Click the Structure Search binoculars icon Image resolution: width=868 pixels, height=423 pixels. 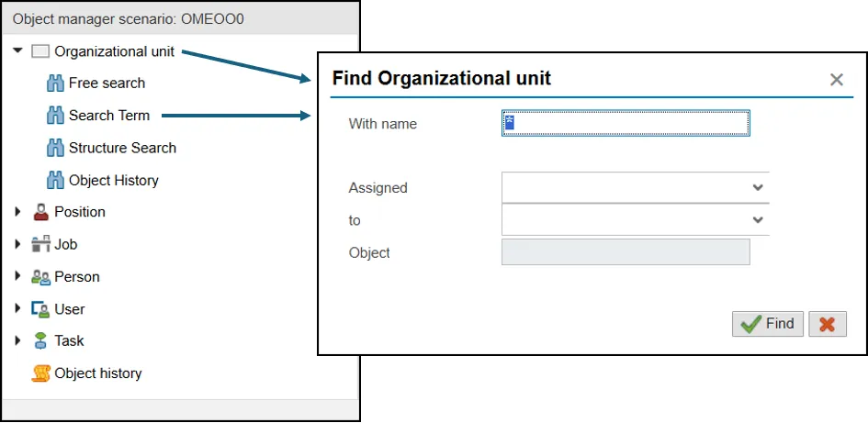tap(54, 148)
